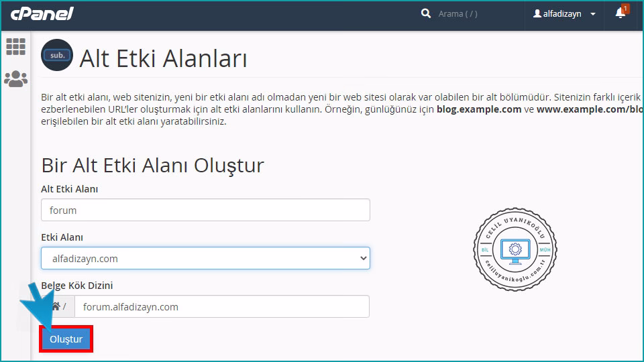Expand the Etki Alanı dropdown alfadizayn.com
This screenshot has height=362, width=644.
pyautogui.click(x=205, y=258)
